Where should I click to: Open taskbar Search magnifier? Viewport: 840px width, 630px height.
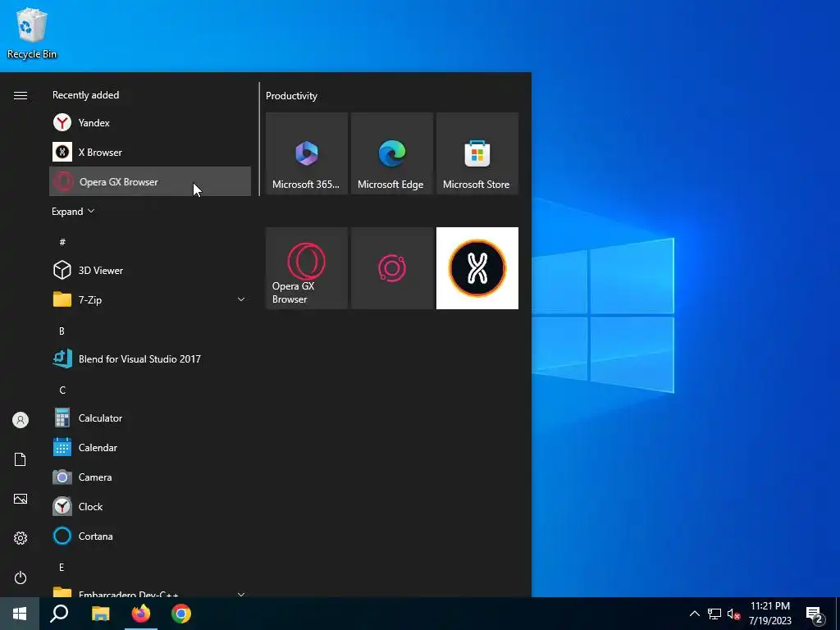pyautogui.click(x=59, y=614)
